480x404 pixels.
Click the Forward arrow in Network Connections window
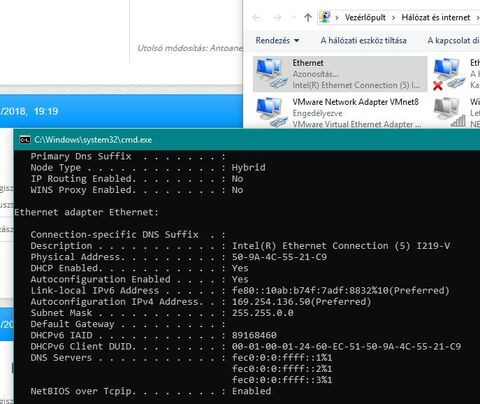click(277, 17)
